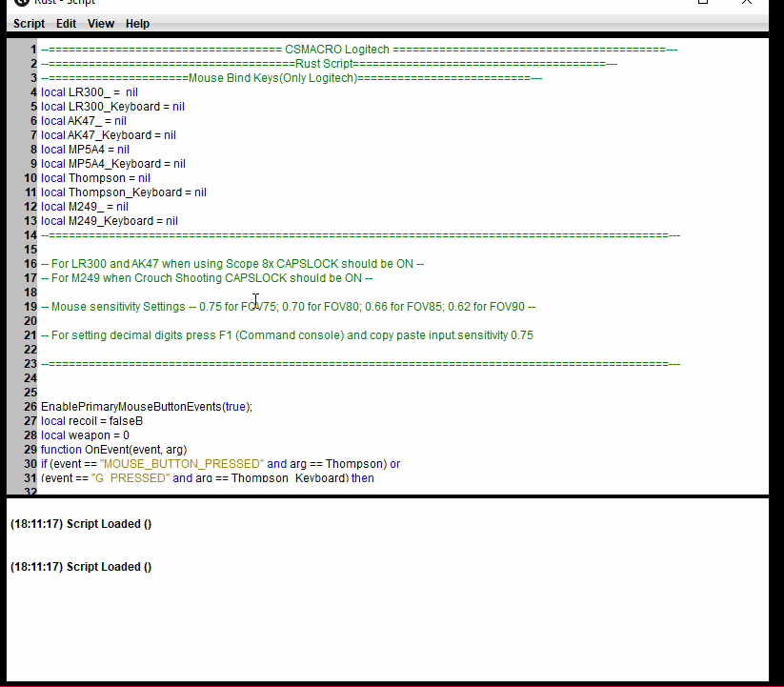Click the 'Mouse sensitivity Settings' comment line
Viewport: 784px width, 687px height.
click(x=288, y=307)
